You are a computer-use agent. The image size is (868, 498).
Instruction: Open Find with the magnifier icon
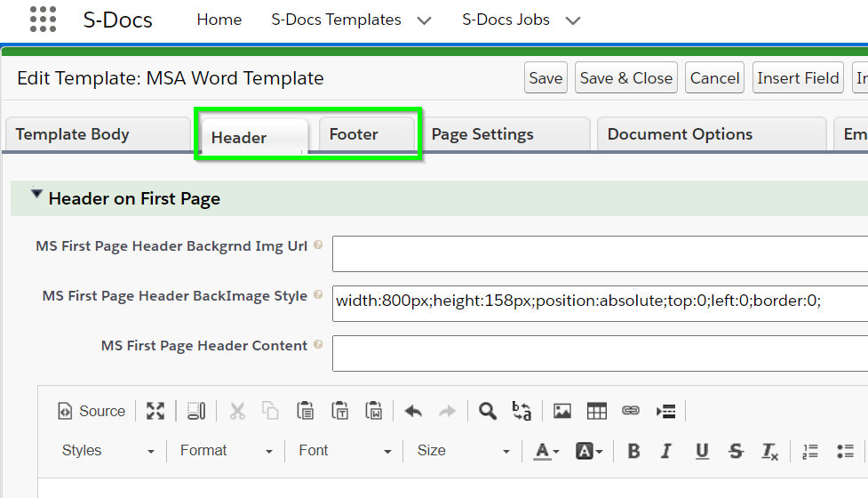[488, 411]
